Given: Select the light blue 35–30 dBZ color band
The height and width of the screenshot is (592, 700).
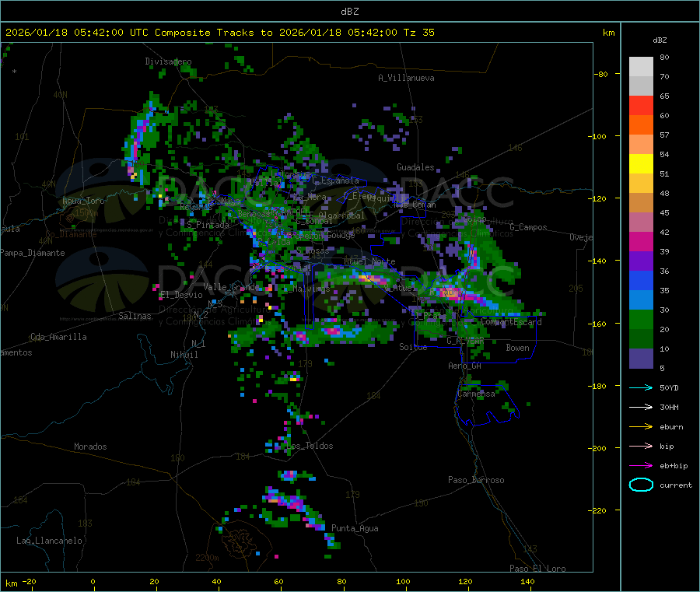Looking at the screenshot, I should [x=641, y=300].
